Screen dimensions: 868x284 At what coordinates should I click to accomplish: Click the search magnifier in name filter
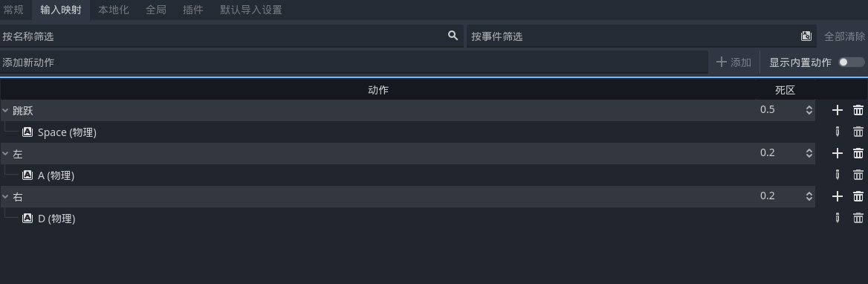(x=453, y=36)
